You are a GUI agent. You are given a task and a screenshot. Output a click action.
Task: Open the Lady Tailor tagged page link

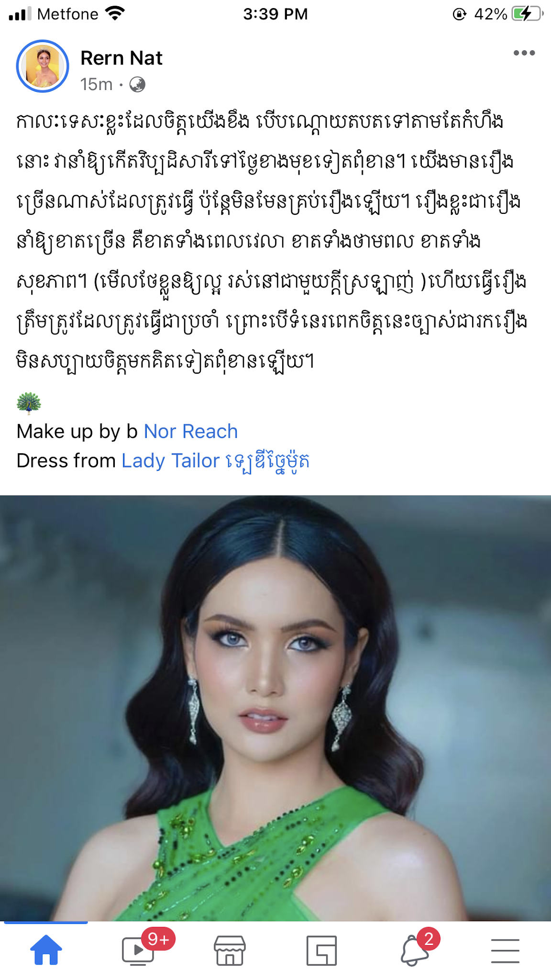(x=216, y=461)
